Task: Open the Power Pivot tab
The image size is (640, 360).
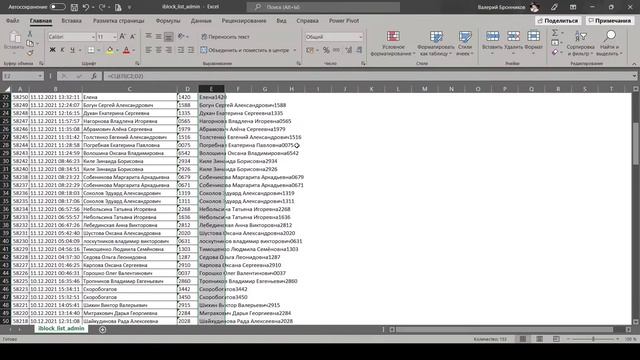Action: tap(344, 20)
